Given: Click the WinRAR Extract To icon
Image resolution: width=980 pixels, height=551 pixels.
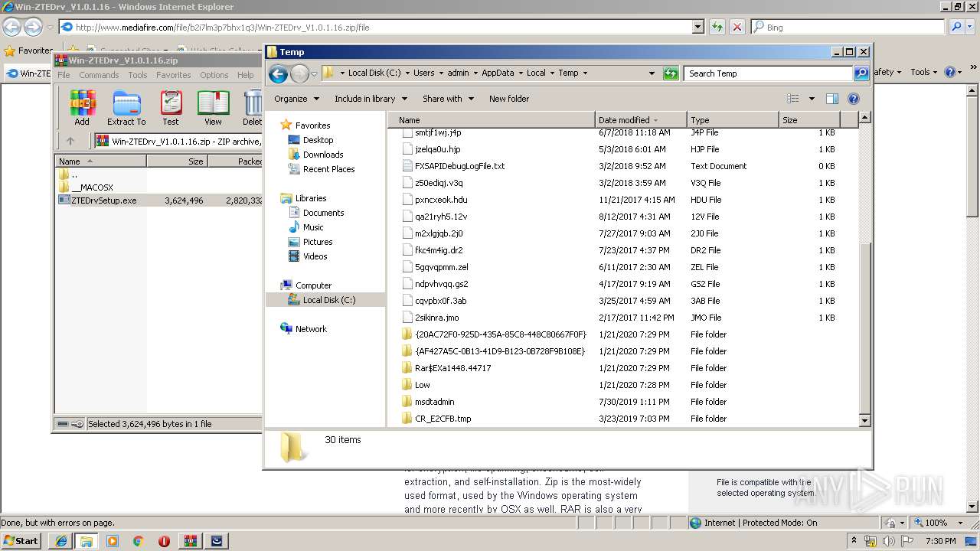Looking at the screenshot, I should (126, 107).
